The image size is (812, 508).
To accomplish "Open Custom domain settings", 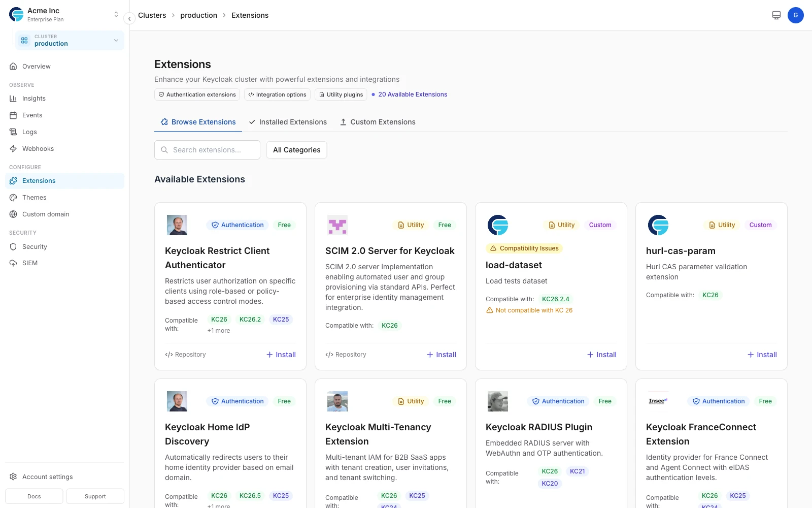I will coord(64,214).
